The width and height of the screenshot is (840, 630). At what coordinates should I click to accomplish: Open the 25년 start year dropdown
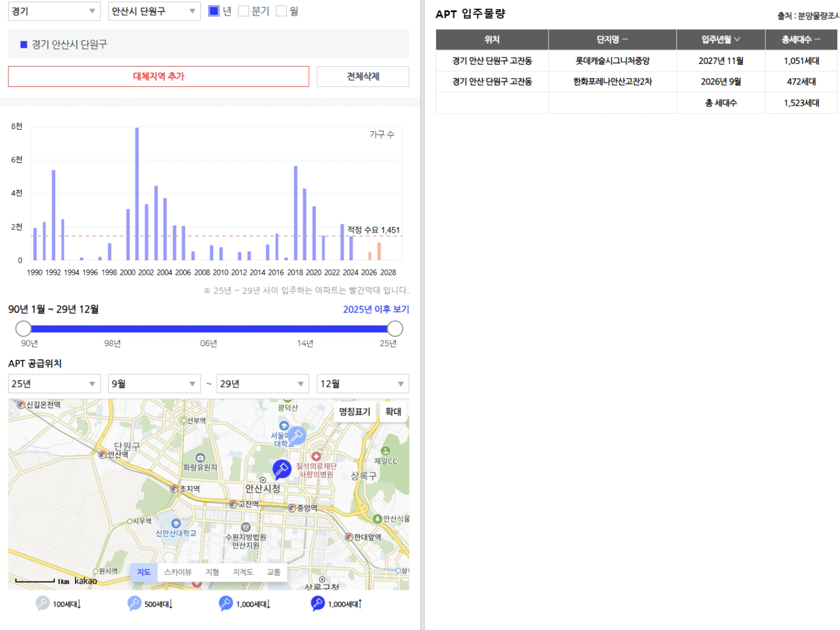tap(54, 384)
